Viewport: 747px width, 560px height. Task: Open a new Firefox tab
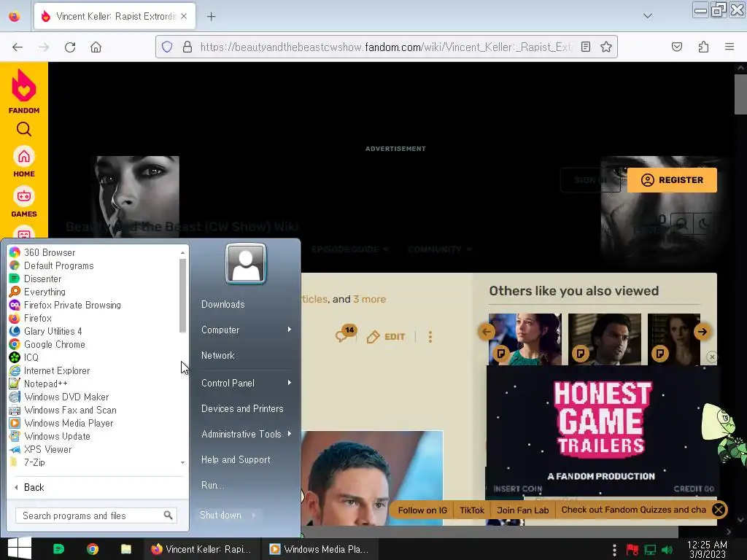click(212, 17)
